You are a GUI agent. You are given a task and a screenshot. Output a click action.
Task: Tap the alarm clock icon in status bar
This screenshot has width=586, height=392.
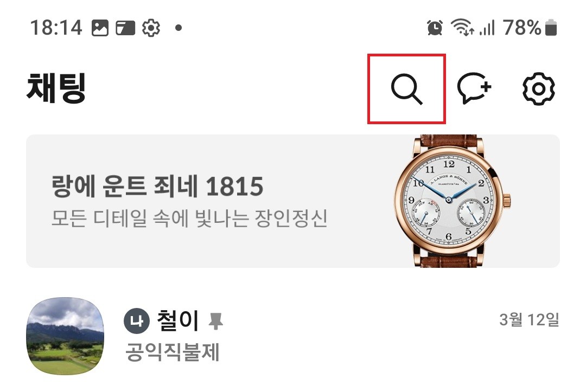pos(435,28)
